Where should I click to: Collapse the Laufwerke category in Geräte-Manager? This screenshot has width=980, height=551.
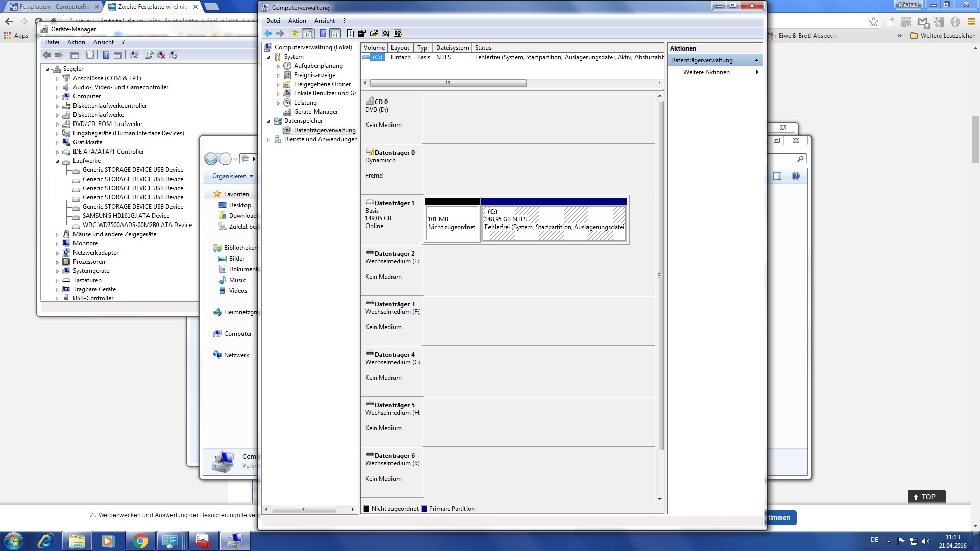tap(57, 161)
